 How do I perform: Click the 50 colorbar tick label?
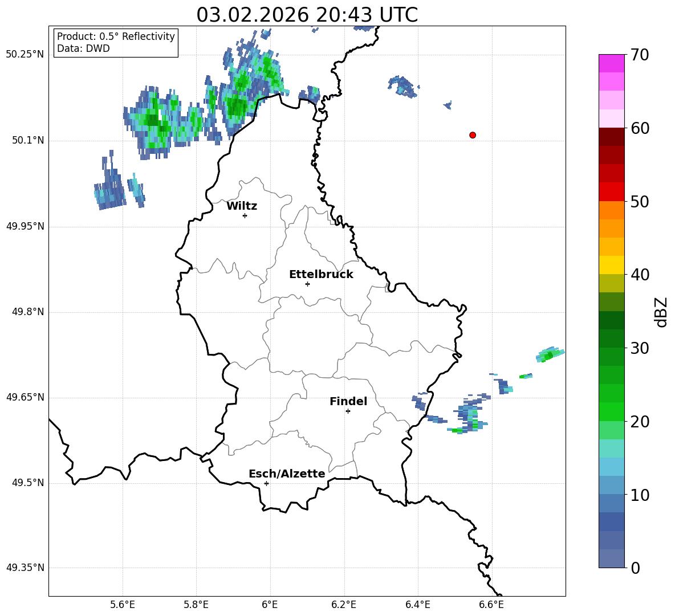[x=640, y=202]
